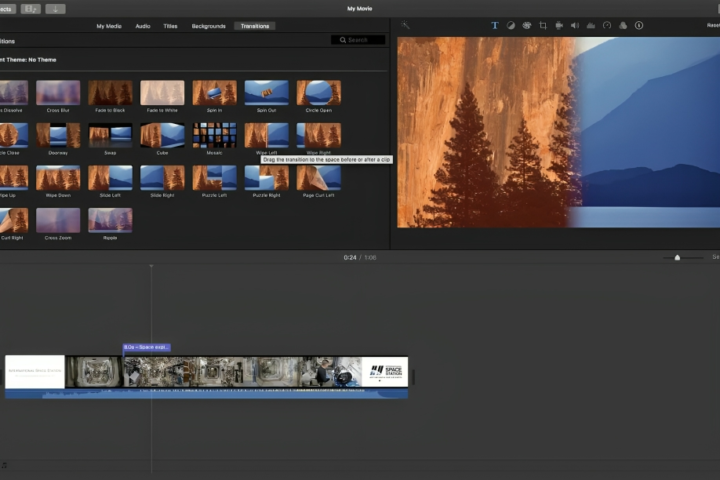The image size is (720, 480).
Task: Click the Space Station end title clip
Action: pos(384,371)
